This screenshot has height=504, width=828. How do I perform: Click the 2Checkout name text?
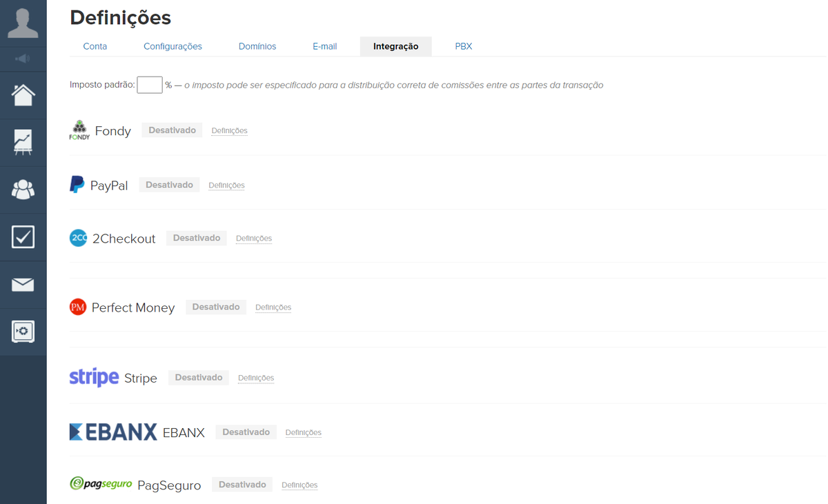click(x=124, y=239)
